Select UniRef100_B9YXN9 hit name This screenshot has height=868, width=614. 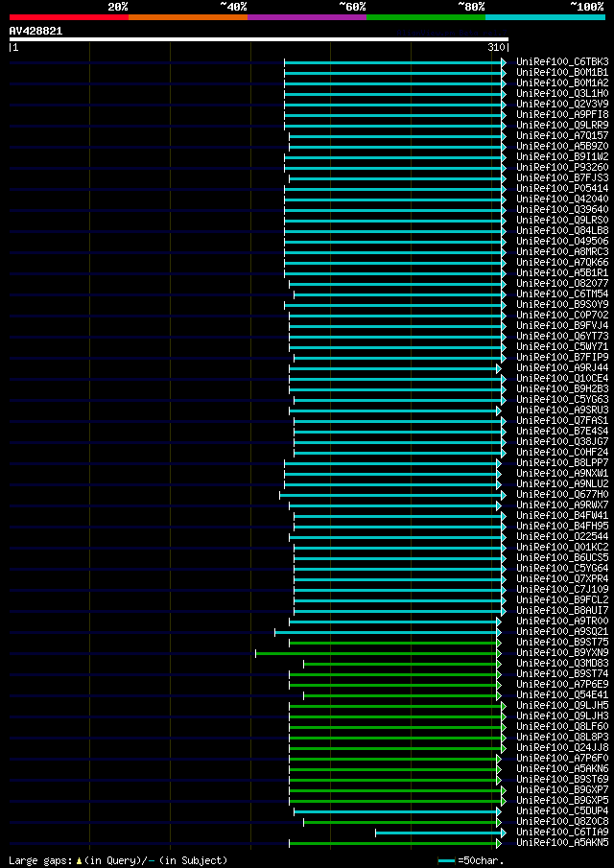tap(562, 654)
